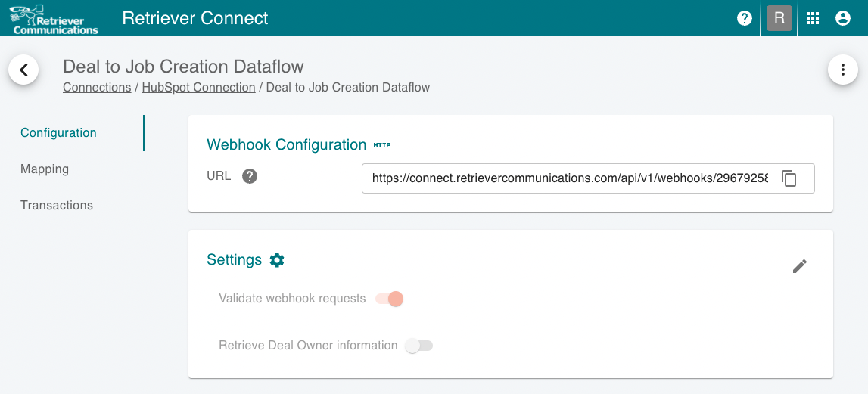868x394 pixels.
Task: Toggle Validate webhook requests switch
Action: [x=390, y=299]
